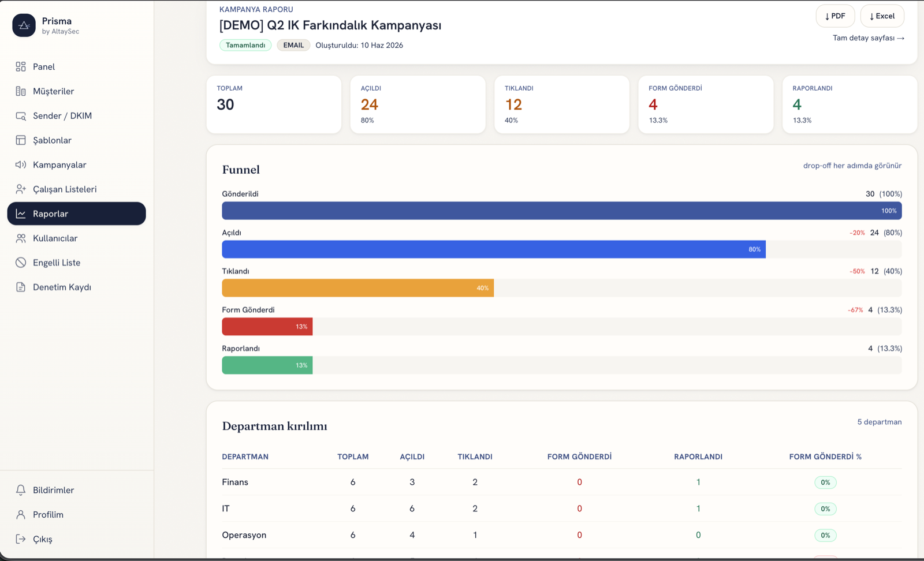Select the IT department row
The width and height of the screenshot is (924, 561).
(x=562, y=508)
